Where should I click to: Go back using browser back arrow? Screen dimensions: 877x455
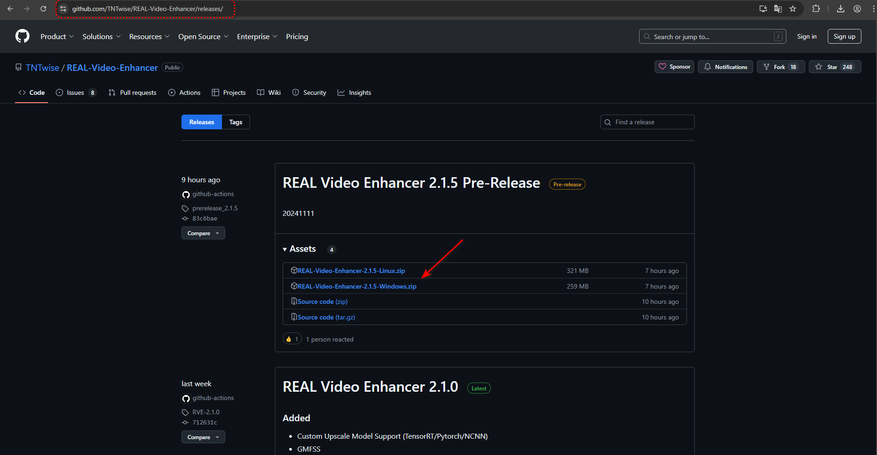[10, 9]
